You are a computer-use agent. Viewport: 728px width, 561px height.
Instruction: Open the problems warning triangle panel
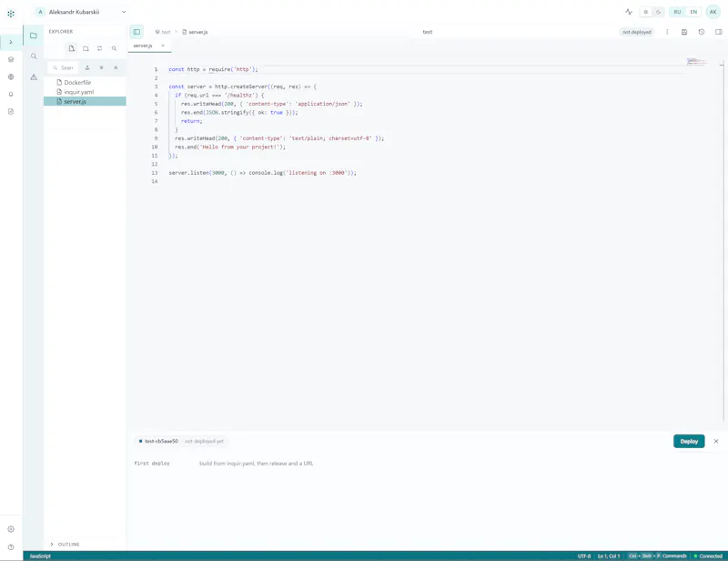pyautogui.click(x=34, y=77)
